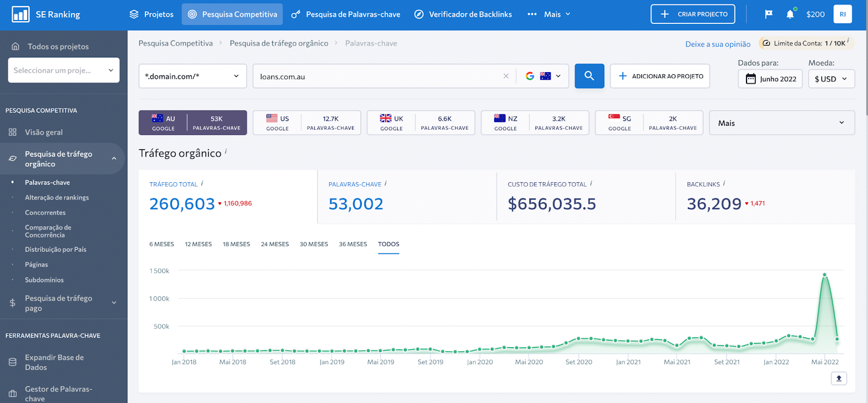868x403 pixels.
Task: Open Páginas in sidebar
Action: 36,265
